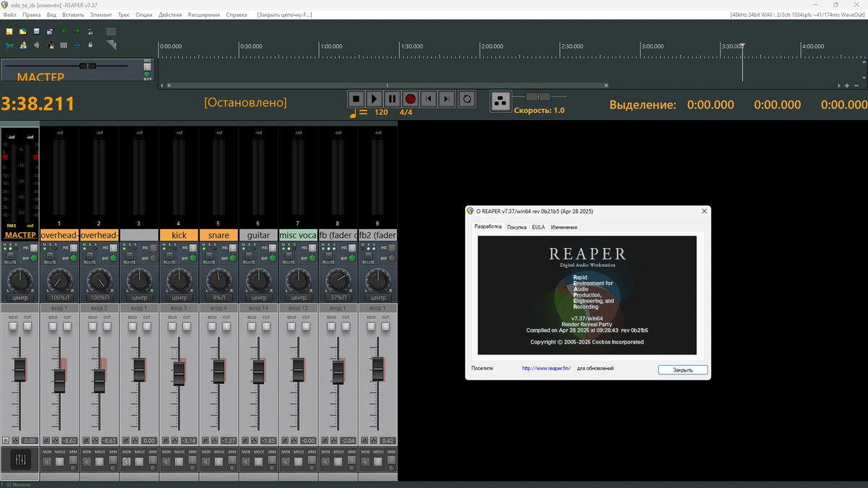Click the tempo value 120
This screenshot has height=488, width=868.
(381, 112)
